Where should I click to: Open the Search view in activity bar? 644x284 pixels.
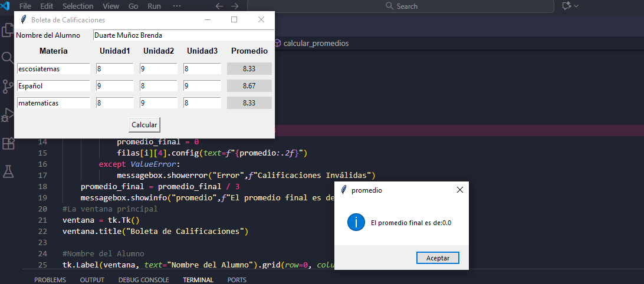click(x=8, y=58)
